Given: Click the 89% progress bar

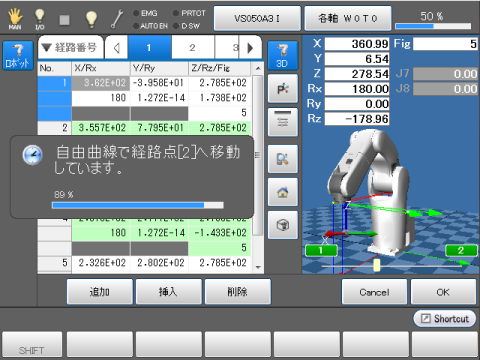Looking at the screenshot, I should [137, 205].
